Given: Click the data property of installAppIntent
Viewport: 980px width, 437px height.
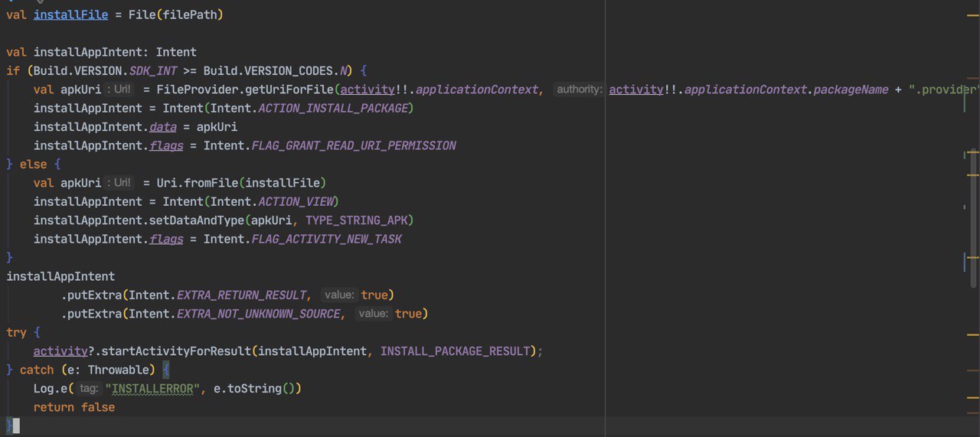Looking at the screenshot, I should pyautogui.click(x=163, y=127).
